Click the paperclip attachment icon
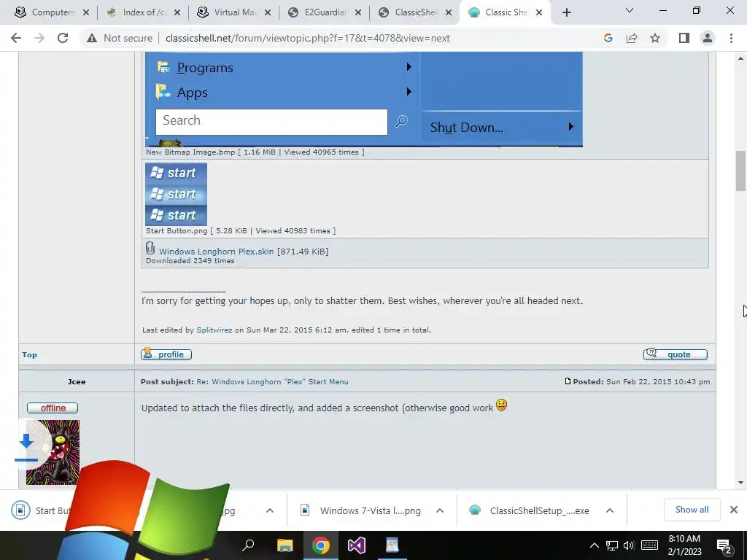 (150, 249)
